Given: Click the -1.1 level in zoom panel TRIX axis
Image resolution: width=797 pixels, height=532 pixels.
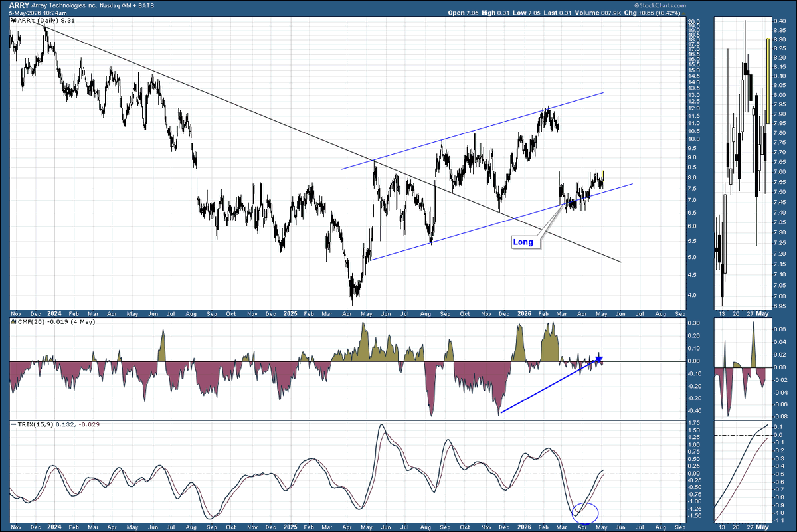Looking at the screenshot, I should pyautogui.click(x=778, y=520).
